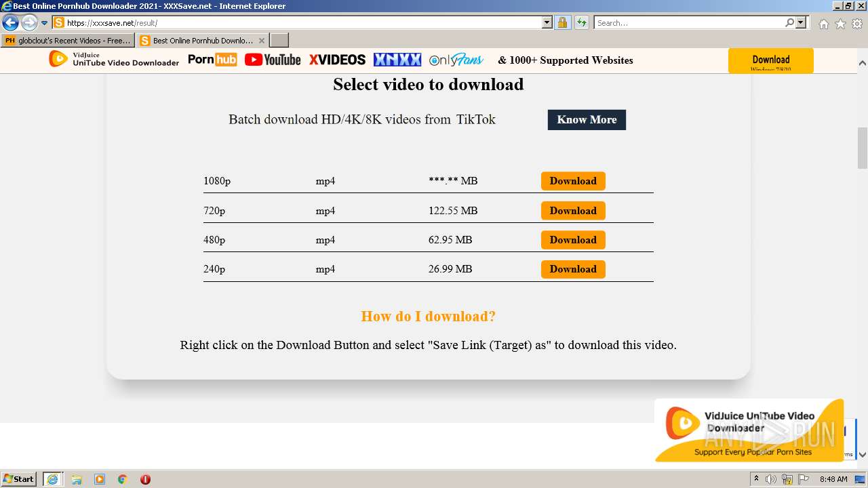Show hidden system tray icons
This screenshot has height=488, width=868.
[x=757, y=479]
